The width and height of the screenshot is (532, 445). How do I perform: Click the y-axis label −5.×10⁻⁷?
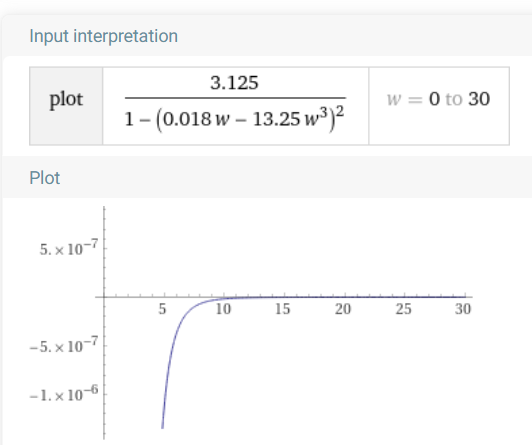pos(64,345)
